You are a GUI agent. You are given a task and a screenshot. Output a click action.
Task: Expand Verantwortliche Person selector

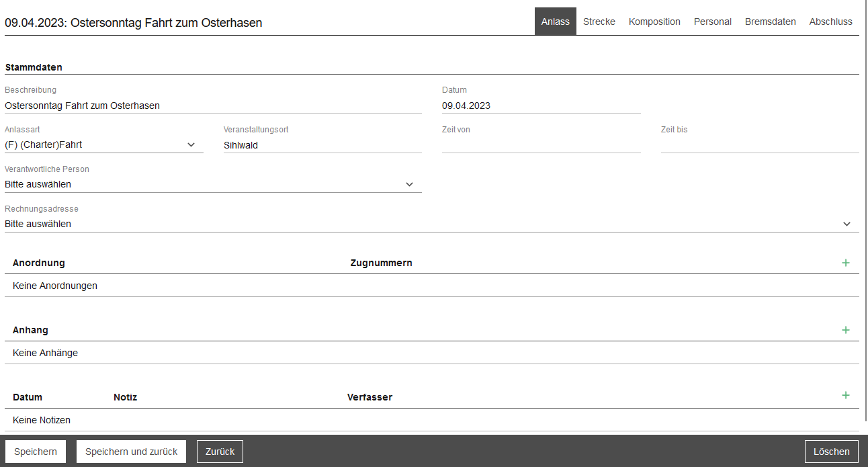click(213, 184)
